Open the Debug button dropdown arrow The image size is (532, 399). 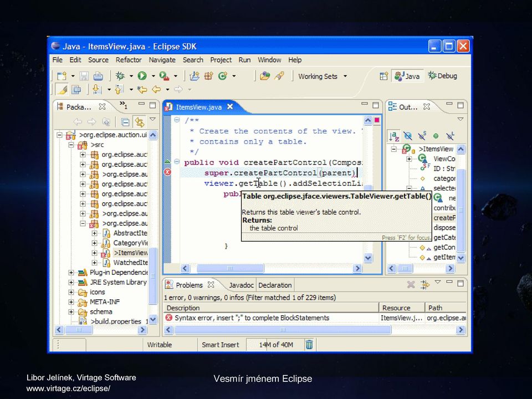[x=131, y=76]
